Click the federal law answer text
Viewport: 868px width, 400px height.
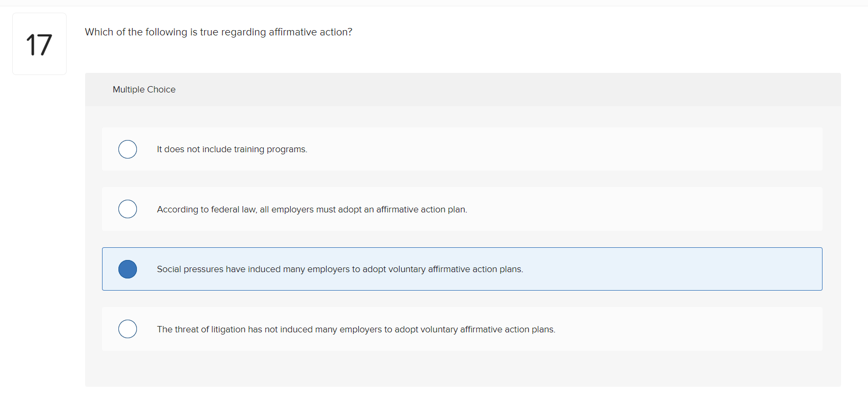point(311,209)
